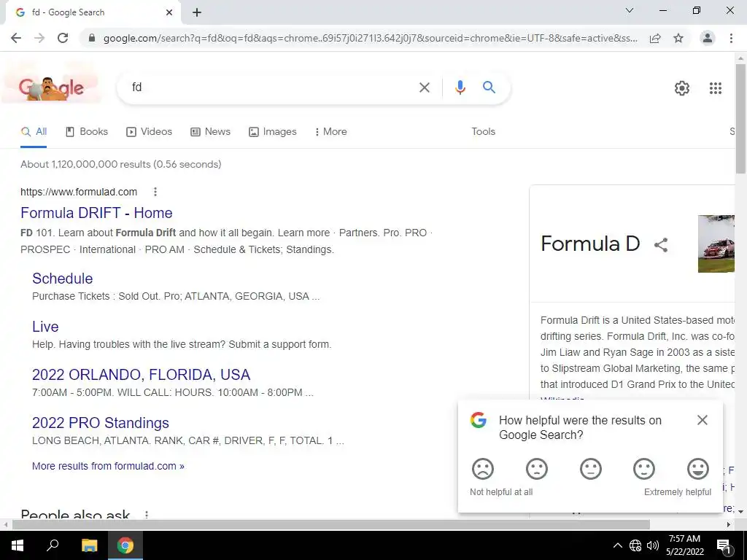Click the blue search magnifier button
The height and width of the screenshot is (560, 747).
pyautogui.click(x=489, y=87)
